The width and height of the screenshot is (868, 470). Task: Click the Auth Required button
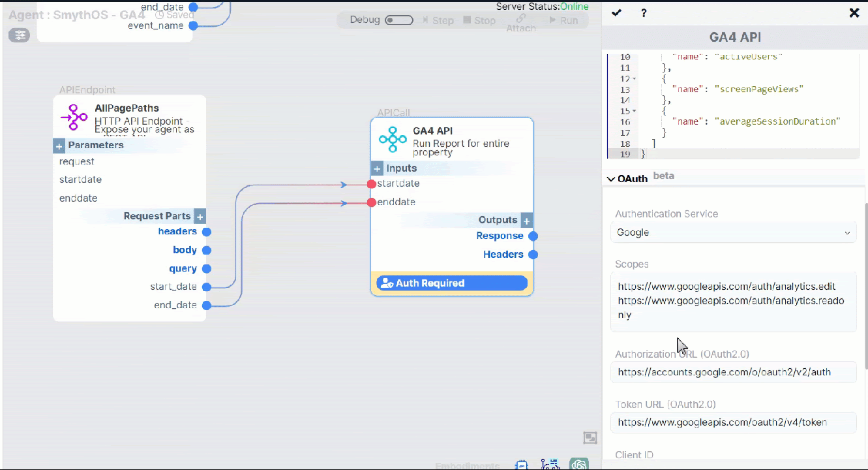pos(452,283)
